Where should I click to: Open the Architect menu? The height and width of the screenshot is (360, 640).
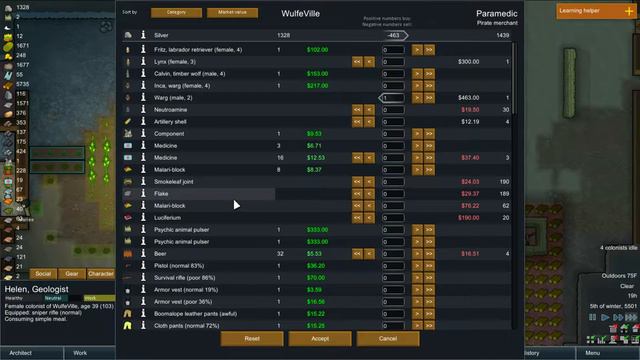(x=31, y=353)
